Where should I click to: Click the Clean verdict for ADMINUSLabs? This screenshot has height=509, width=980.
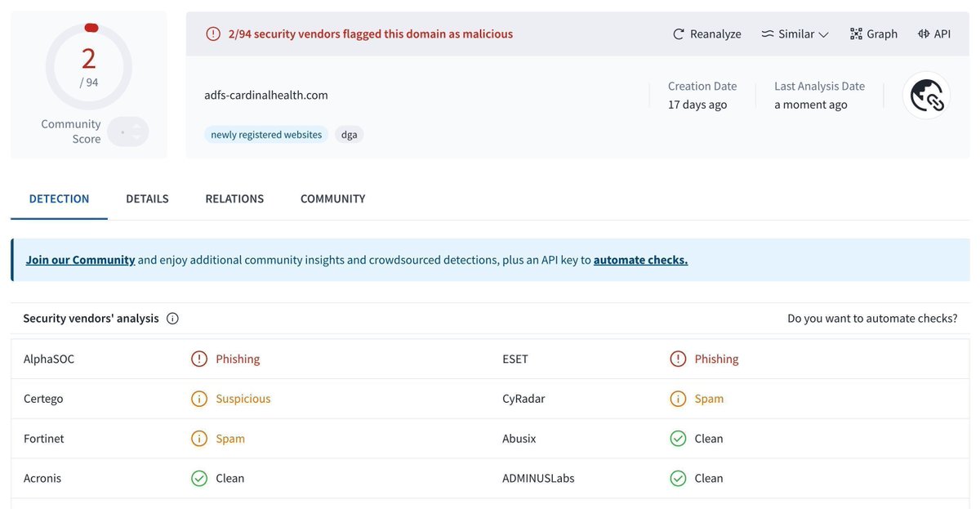click(709, 478)
